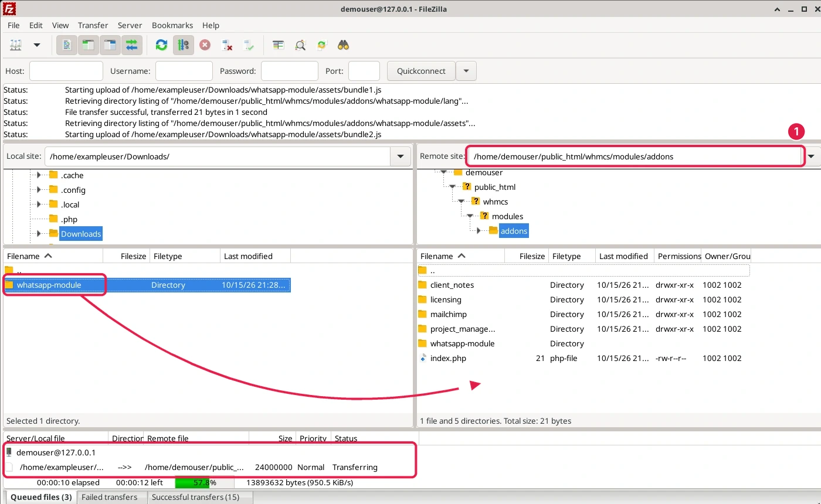Open Quickconnect history dropdown
Viewport: 821px width, 504px height.
[466, 71]
